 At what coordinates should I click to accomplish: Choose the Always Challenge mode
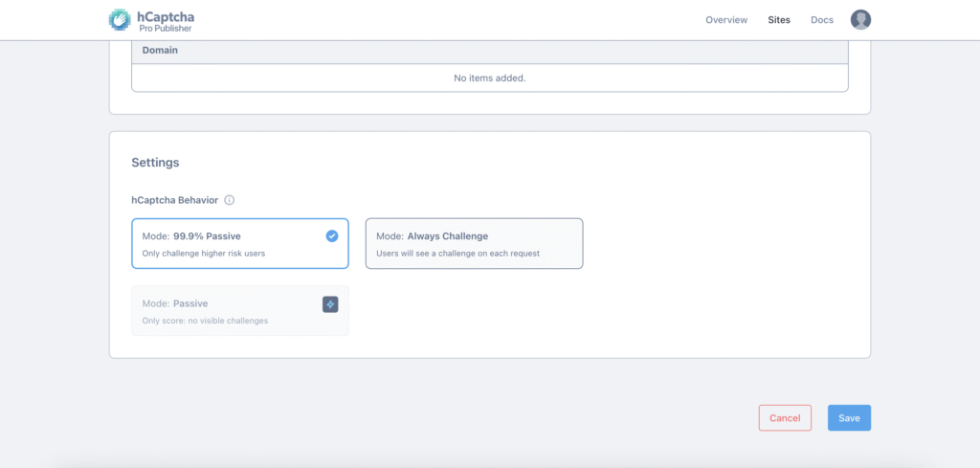pos(474,243)
